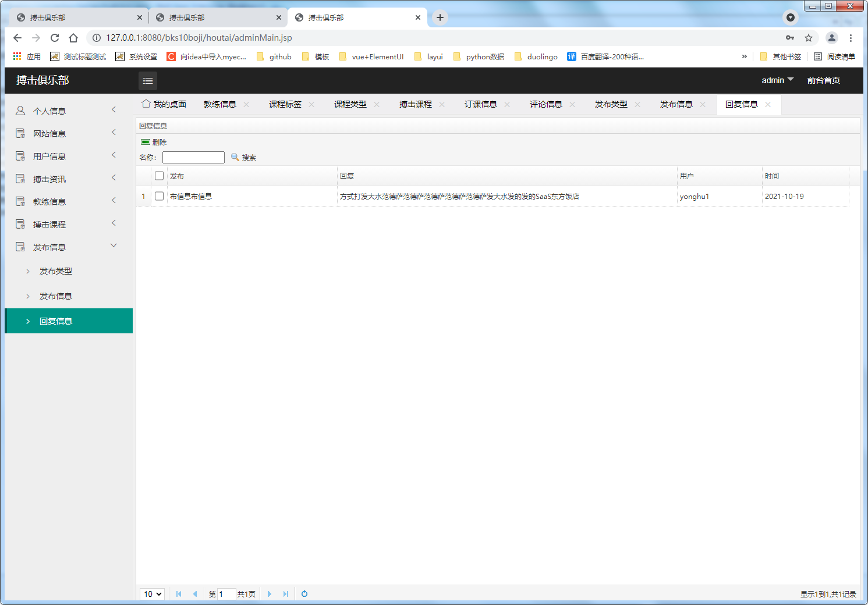Close the 发布信息 tab
This screenshot has width=868, height=605.
point(703,105)
